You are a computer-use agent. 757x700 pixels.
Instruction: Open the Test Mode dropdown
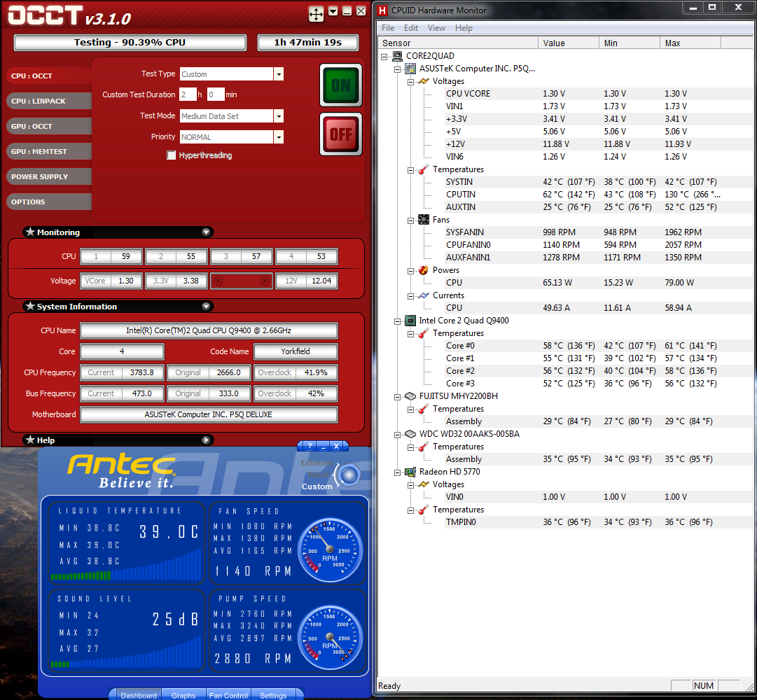(279, 116)
